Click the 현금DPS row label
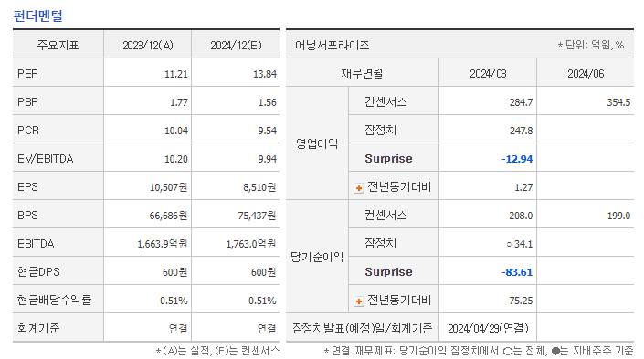Image resolution: width=644 pixels, height=359 pixels. 38,272
